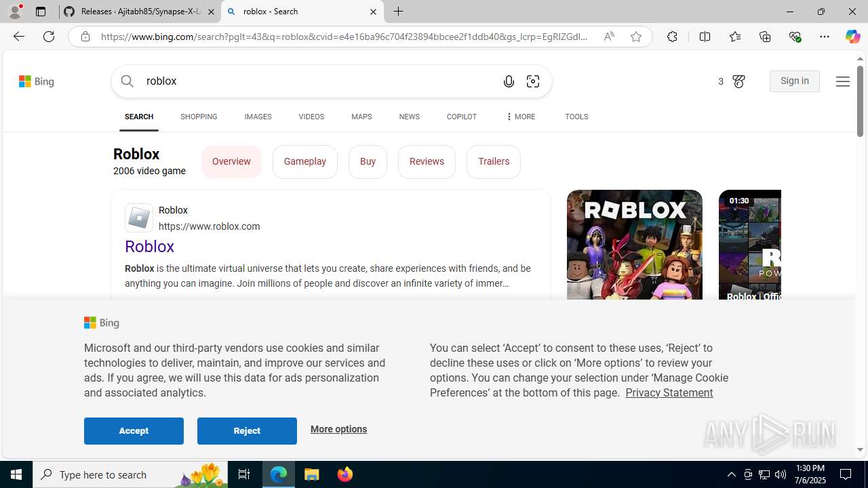Open the browser profile icon
The image size is (868, 488).
15,12
